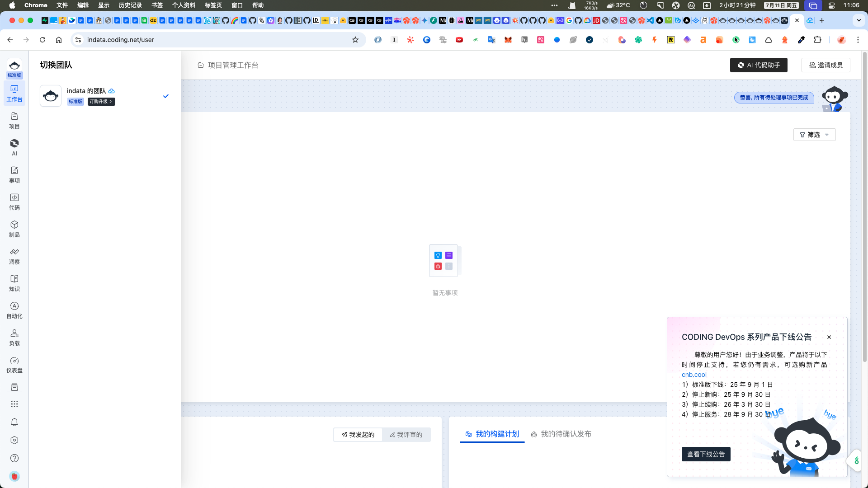Open the 制品 sidebar icon

pos(14,229)
